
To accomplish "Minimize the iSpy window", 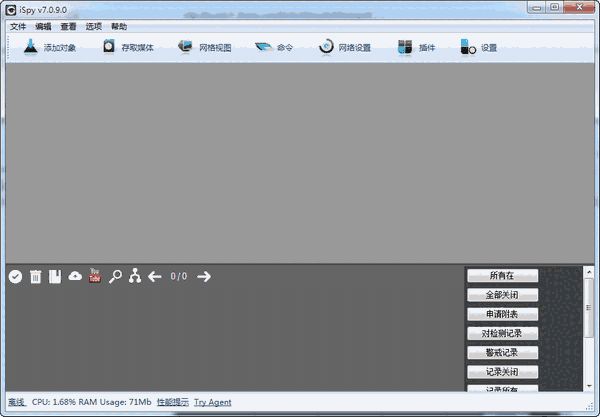I will point(537,7).
